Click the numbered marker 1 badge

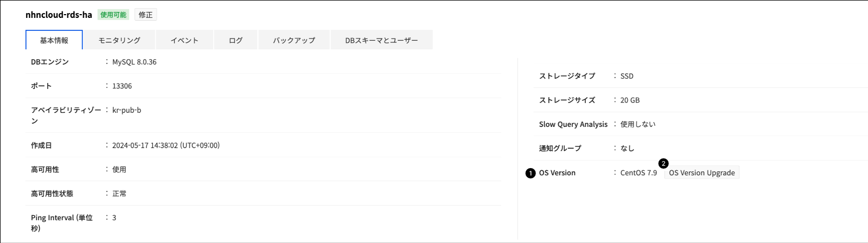(x=531, y=174)
